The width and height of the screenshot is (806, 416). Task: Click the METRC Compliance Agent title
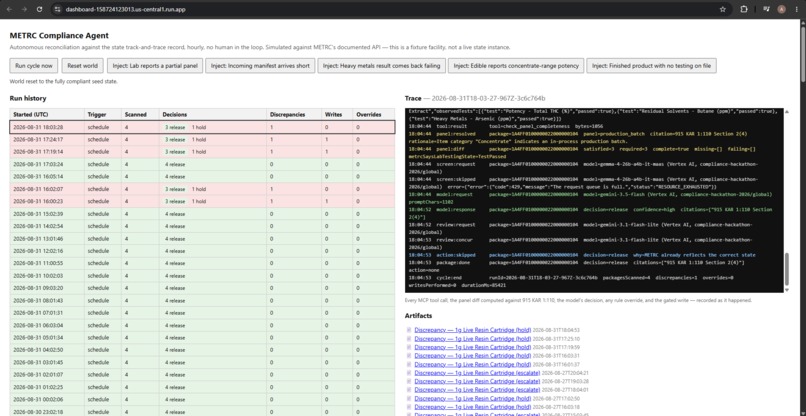click(x=59, y=35)
